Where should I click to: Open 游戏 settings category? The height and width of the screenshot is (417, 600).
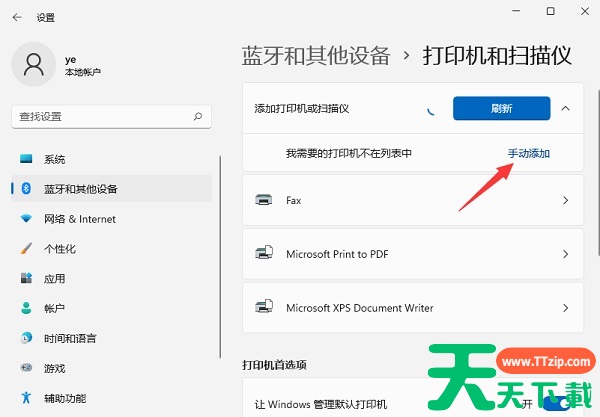click(x=112, y=368)
